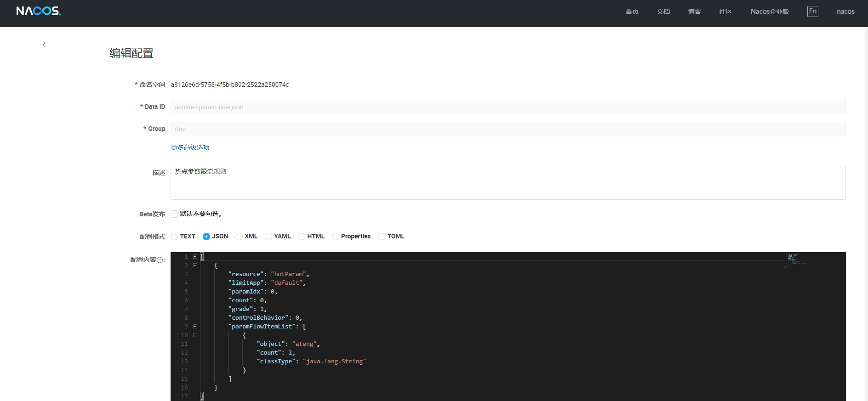868x401 pixels.
Task: Collapse the code fold at line 1
Action: click(195, 257)
